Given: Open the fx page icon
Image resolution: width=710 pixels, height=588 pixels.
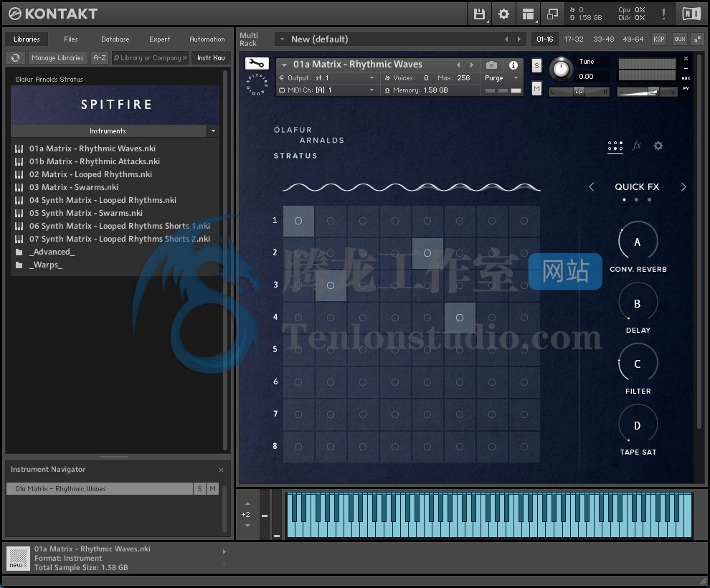Looking at the screenshot, I should click(637, 146).
